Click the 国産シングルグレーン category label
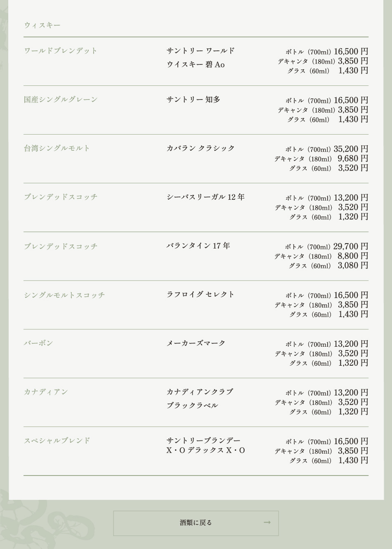Screen dimensions: 392x549 [61, 99]
